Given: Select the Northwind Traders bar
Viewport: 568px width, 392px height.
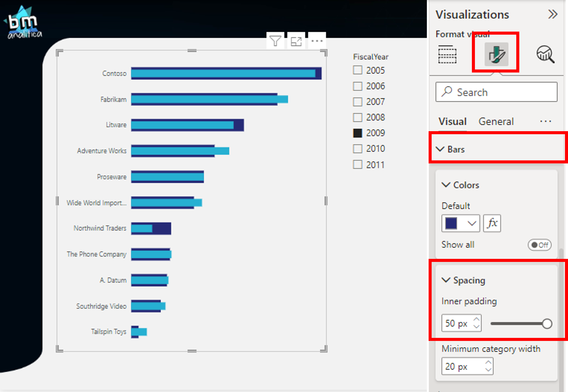Looking at the screenshot, I should pos(151,228).
